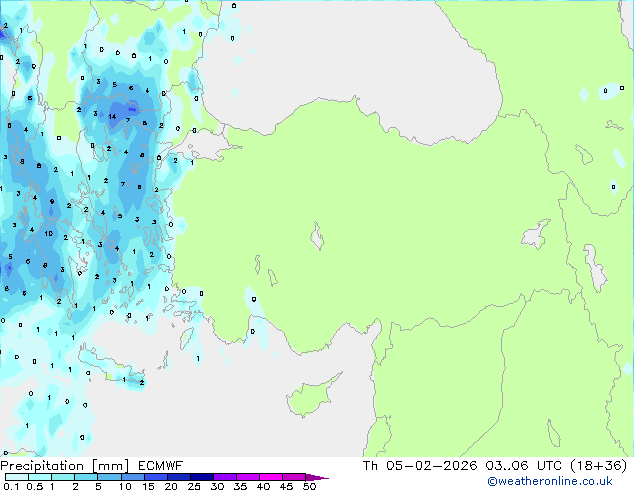Click the 15–20 mm legend color box
Viewport: 634px width, 490px height.
point(155,477)
